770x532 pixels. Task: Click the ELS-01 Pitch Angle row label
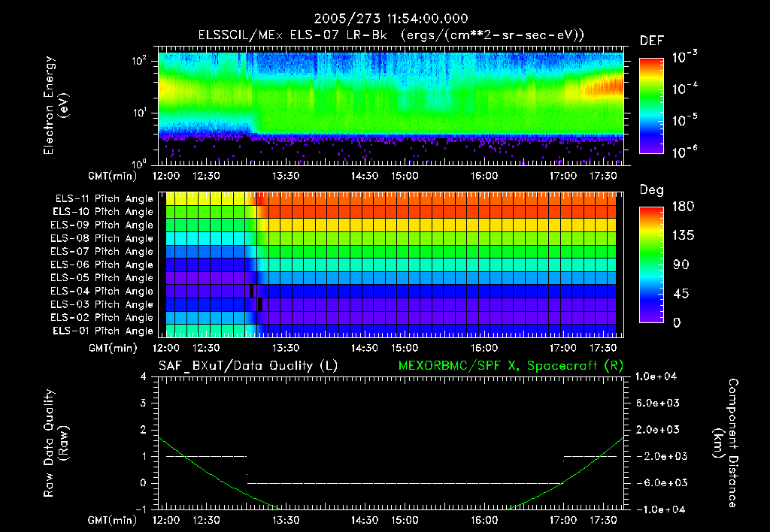coord(103,331)
